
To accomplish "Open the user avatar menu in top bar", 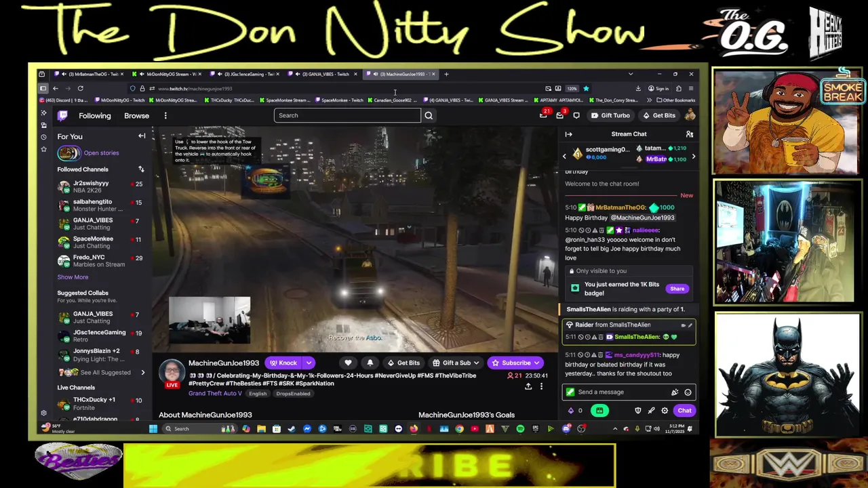I will pyautogui.click(x=690, y=115).
